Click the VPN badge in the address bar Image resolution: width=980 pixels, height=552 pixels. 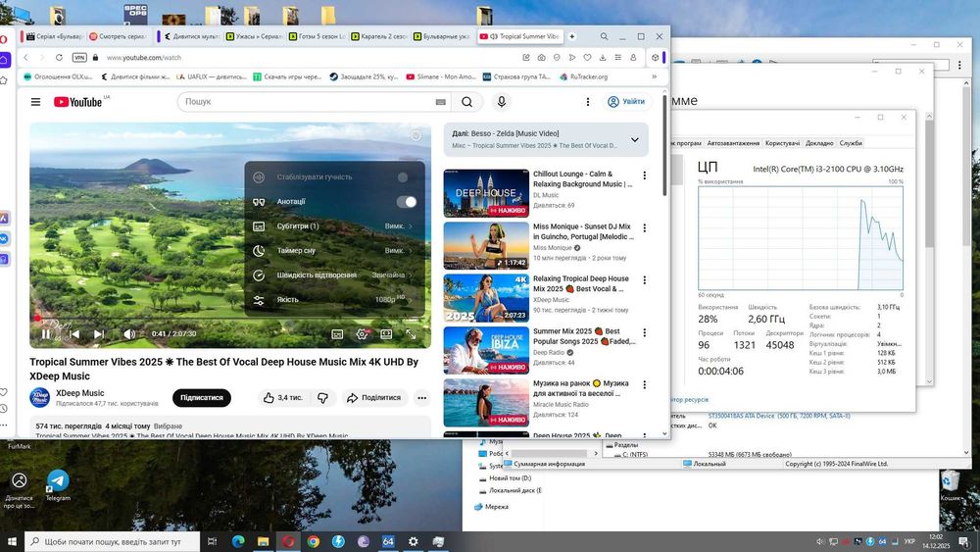coord(79,58)
